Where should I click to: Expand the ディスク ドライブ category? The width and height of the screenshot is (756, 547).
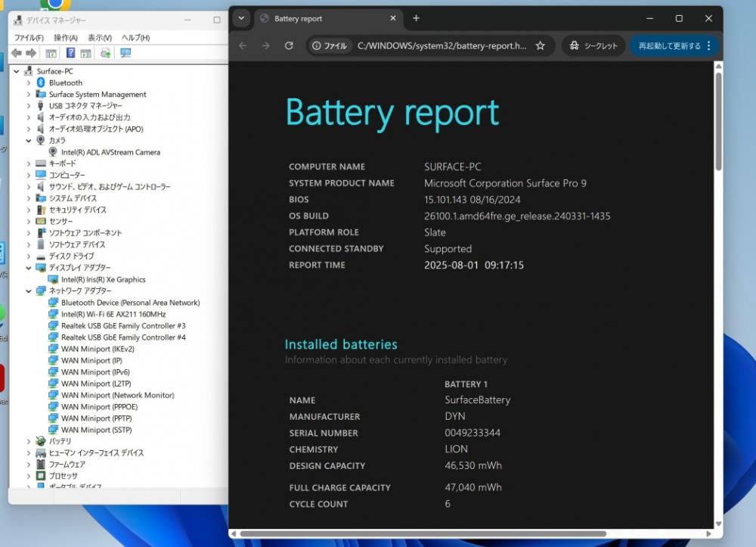tap(29, 256)
